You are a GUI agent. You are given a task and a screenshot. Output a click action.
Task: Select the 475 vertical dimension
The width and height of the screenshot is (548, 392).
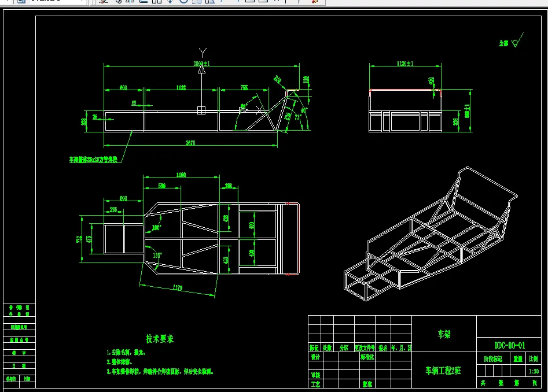pos(89,239)
